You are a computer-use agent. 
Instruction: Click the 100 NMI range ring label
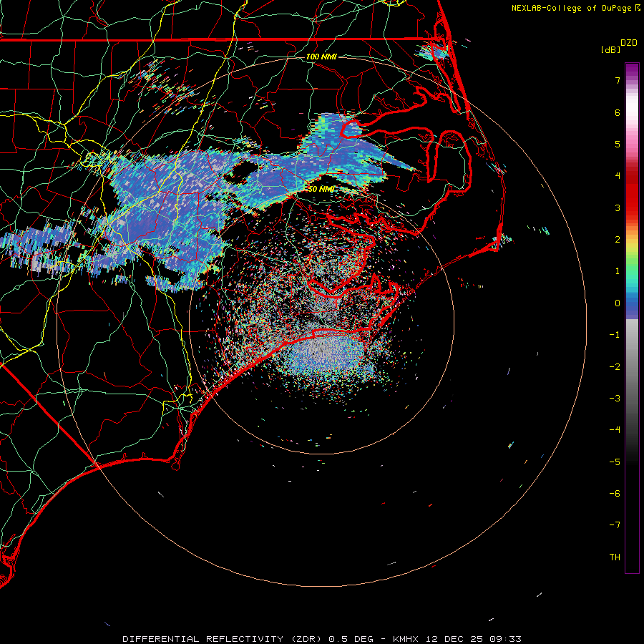click(321, 57)
